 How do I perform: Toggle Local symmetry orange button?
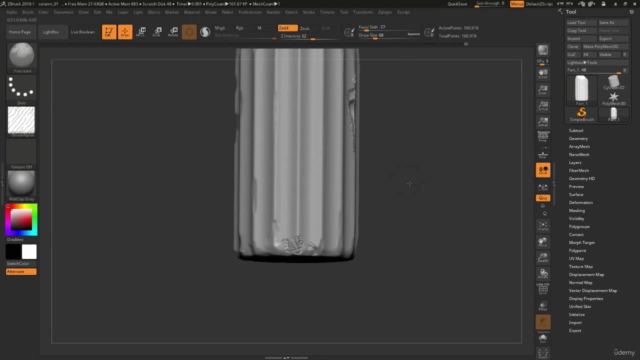pos(543,170)
